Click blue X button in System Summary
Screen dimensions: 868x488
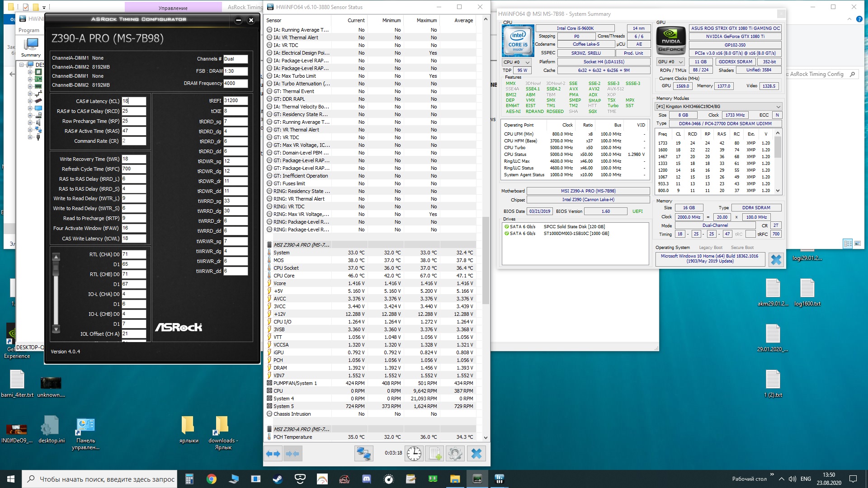(x=776, y=260)
